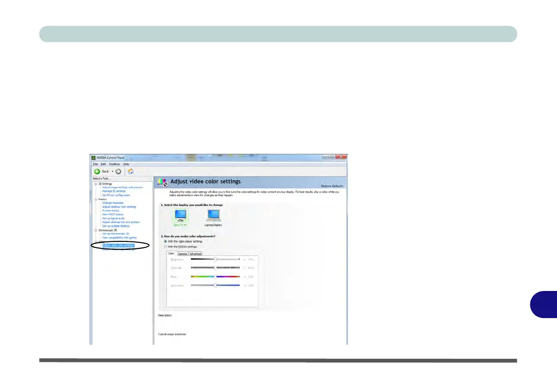Click the Forward arrow icon in toolbar
Screen dimensions: 557x392
pyautogui.click(x=118, y=172)
